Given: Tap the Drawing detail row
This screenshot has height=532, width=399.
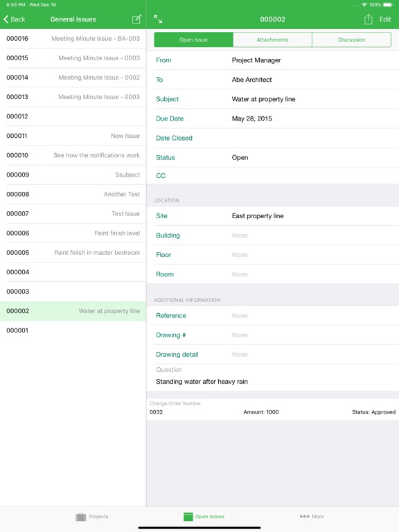Looking at the screenshot, I should point(273,355).
